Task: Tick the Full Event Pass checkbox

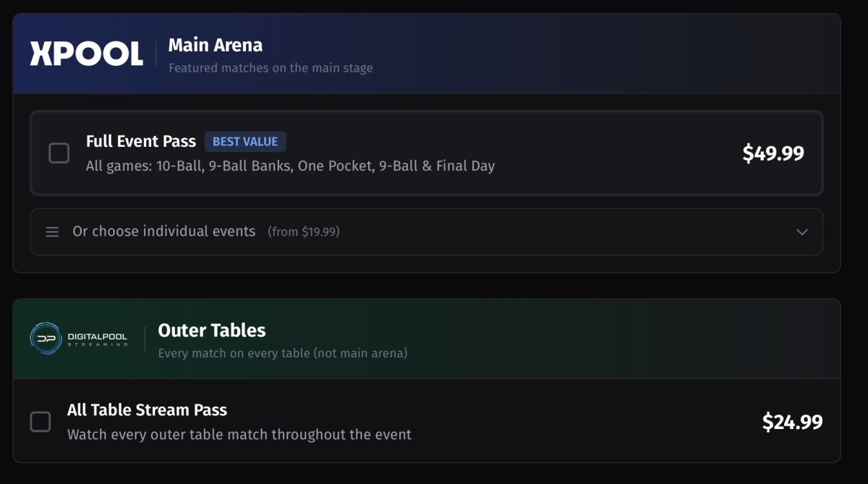Action: point(59,153)
